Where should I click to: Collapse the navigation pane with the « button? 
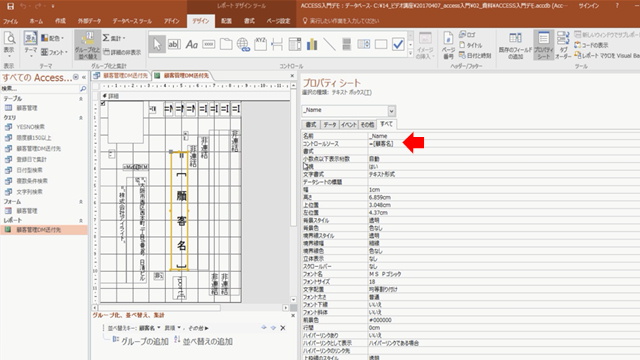point(84,77)
